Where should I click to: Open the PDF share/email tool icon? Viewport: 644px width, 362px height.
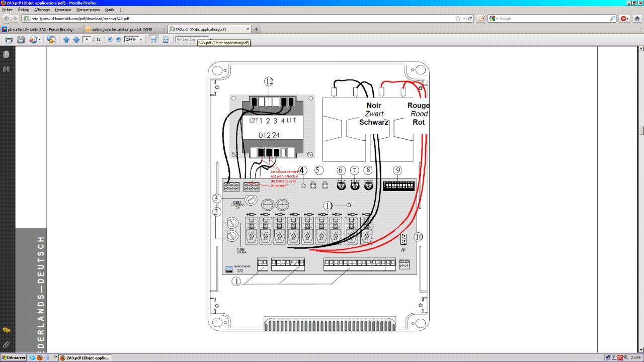[x=33, y=39]
